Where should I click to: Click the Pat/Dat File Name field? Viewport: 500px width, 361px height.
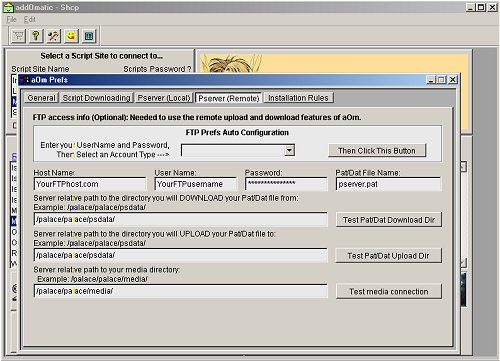click(x=388, y=184)
